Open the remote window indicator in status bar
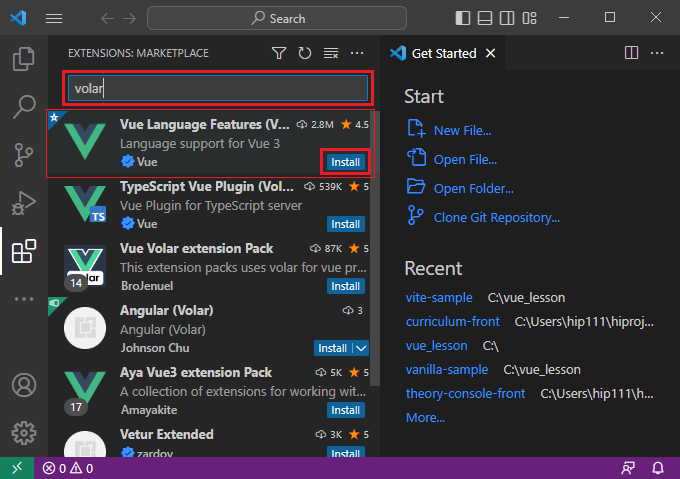The width and height of the screenshot is (680, 479). click(x=17, y=468)
